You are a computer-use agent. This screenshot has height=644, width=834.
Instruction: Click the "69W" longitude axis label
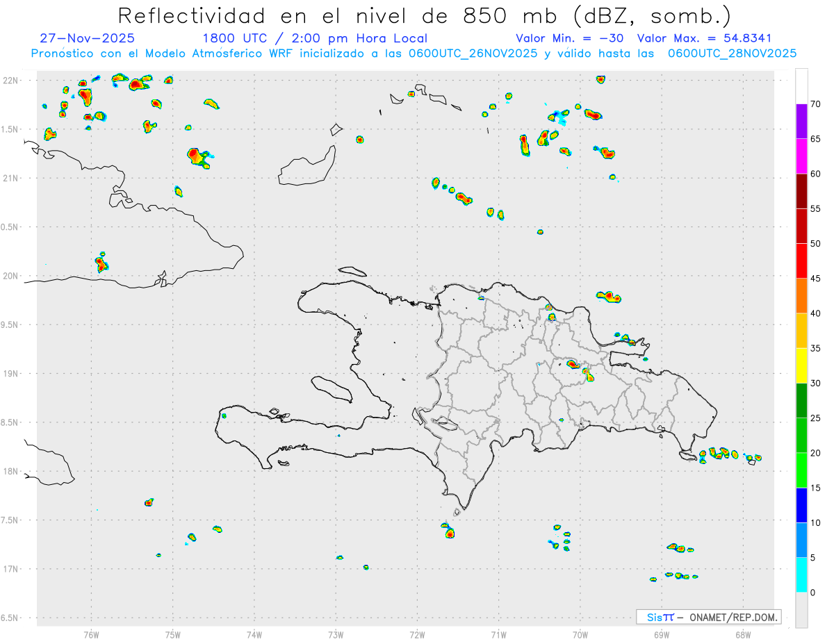coord(661,635)
